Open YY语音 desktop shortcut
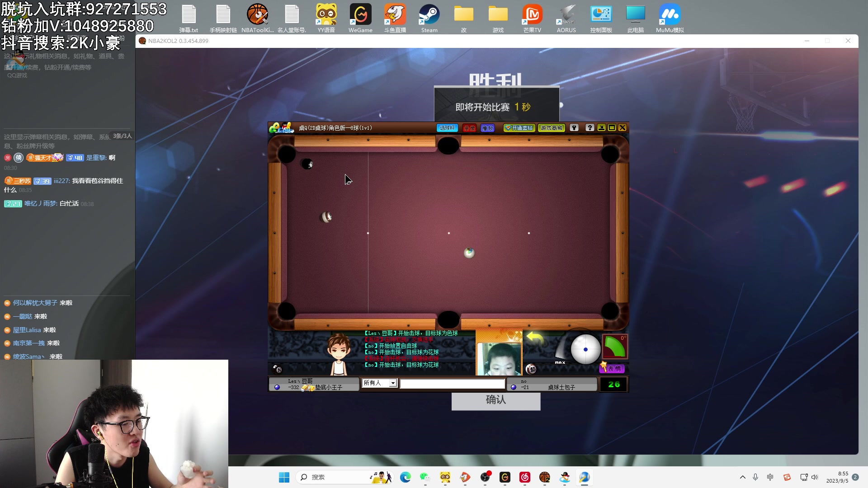 click(326, 19)
